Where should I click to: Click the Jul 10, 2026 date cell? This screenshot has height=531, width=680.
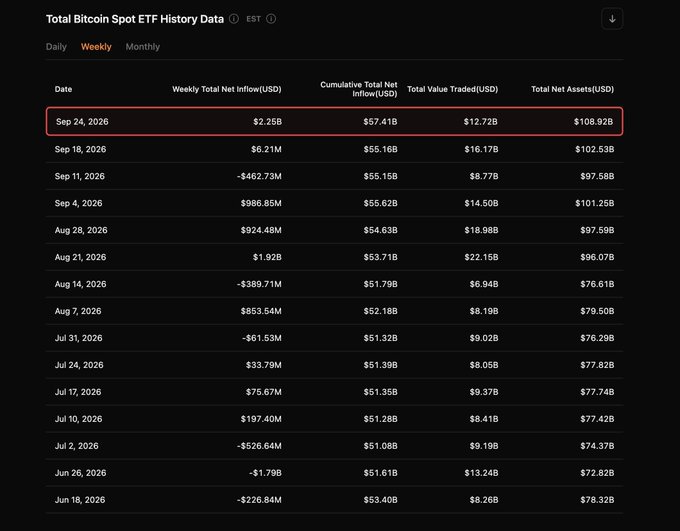click(x=78, y=418)
